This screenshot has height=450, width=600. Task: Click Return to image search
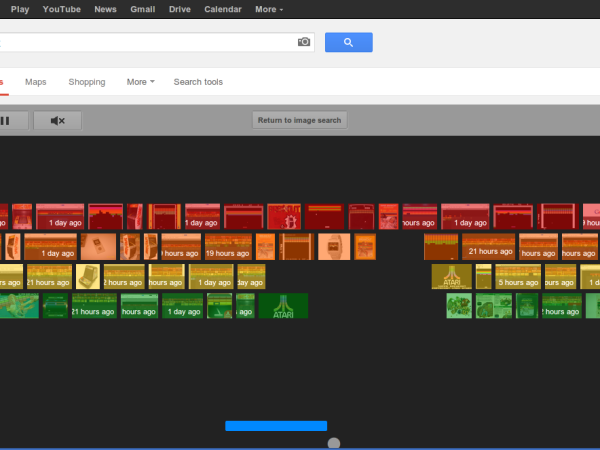[299, 120]
